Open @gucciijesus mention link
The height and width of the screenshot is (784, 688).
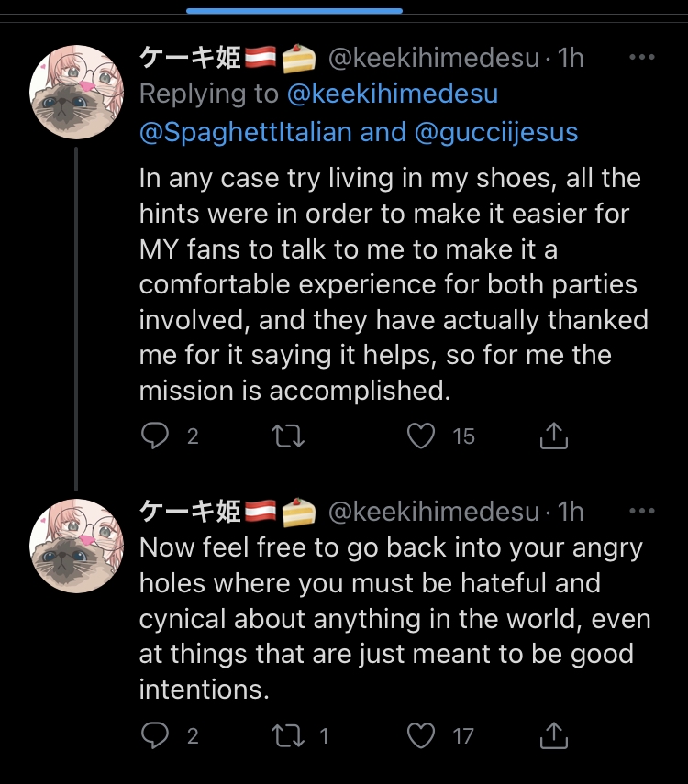click(496, 132)
